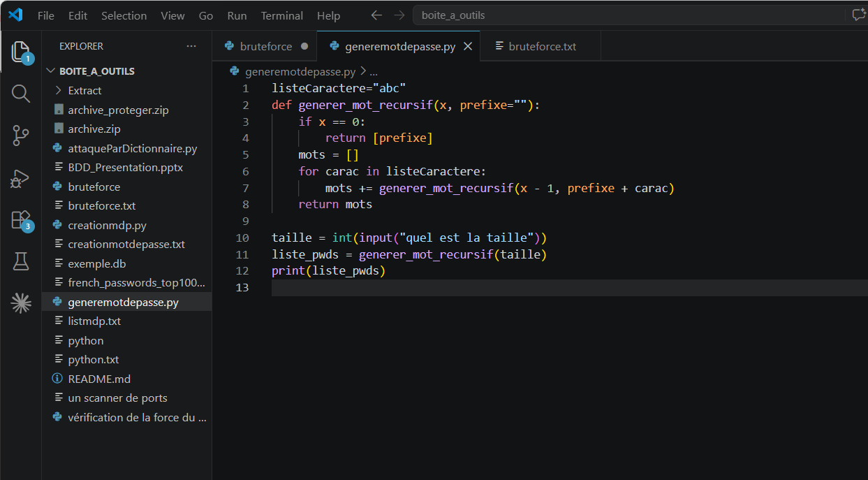This screenshot has height=480, width=868.
Task: Close the generemotdepasse.py tab
Action: 468,46
